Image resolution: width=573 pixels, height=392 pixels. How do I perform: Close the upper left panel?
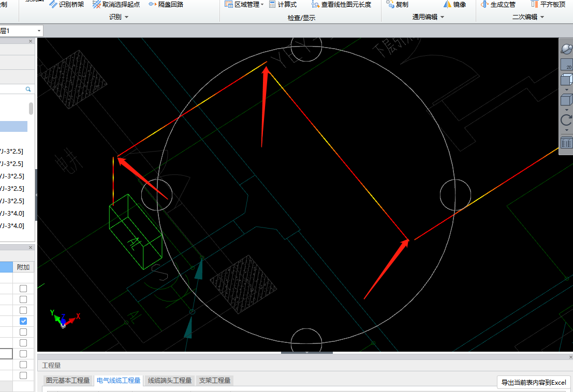pos(31,41)
